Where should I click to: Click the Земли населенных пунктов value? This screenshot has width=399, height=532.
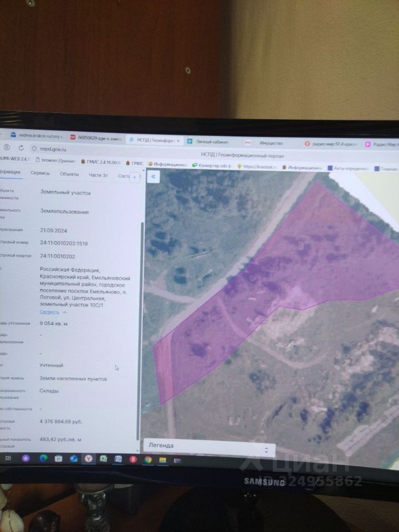pos(73,378)
